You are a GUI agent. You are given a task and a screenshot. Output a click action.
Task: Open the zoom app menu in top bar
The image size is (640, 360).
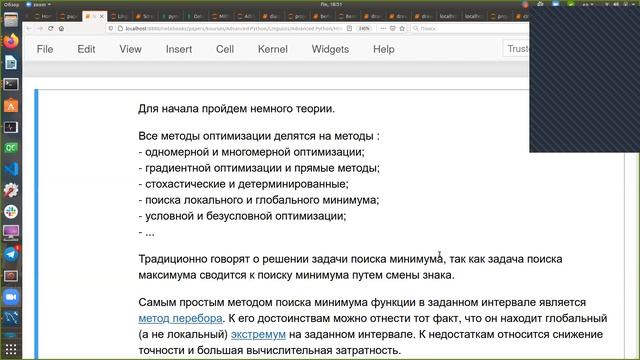point(39,4)
